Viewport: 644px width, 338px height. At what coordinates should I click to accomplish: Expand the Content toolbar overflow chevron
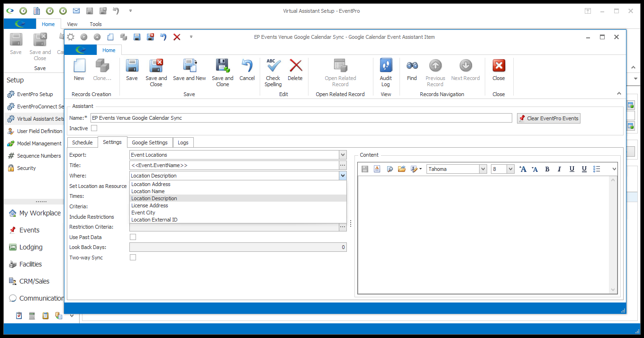coord(615,169)
